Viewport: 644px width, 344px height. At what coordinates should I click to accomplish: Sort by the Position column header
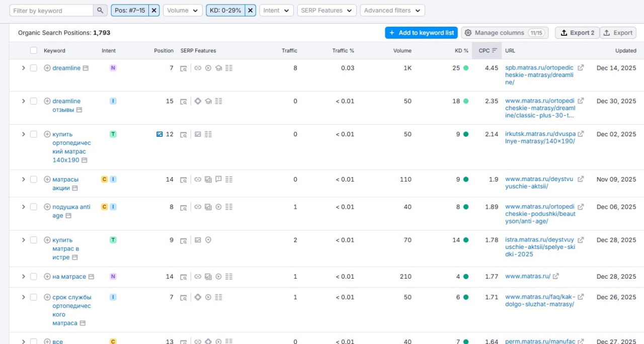tap(164, 51)
